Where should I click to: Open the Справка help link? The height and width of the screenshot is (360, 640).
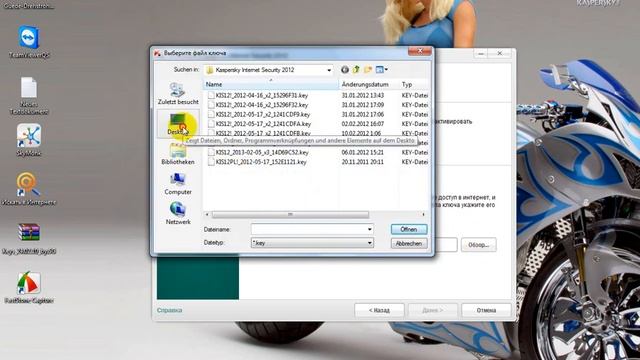pos(169,310)
